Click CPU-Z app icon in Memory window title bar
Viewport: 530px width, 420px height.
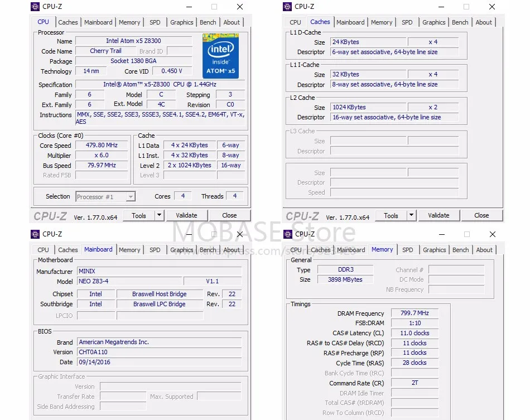(288, 234)
